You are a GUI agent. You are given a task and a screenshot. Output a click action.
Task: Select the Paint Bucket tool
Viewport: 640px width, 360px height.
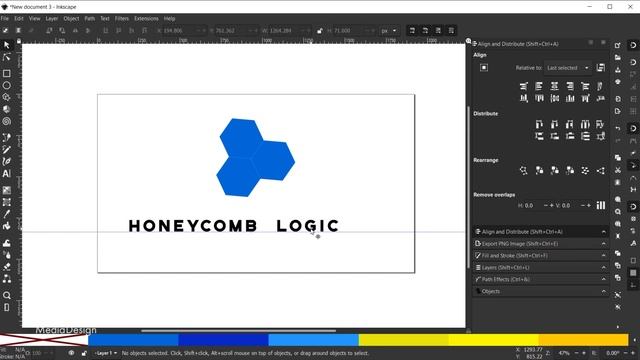(x=7, y=226)
